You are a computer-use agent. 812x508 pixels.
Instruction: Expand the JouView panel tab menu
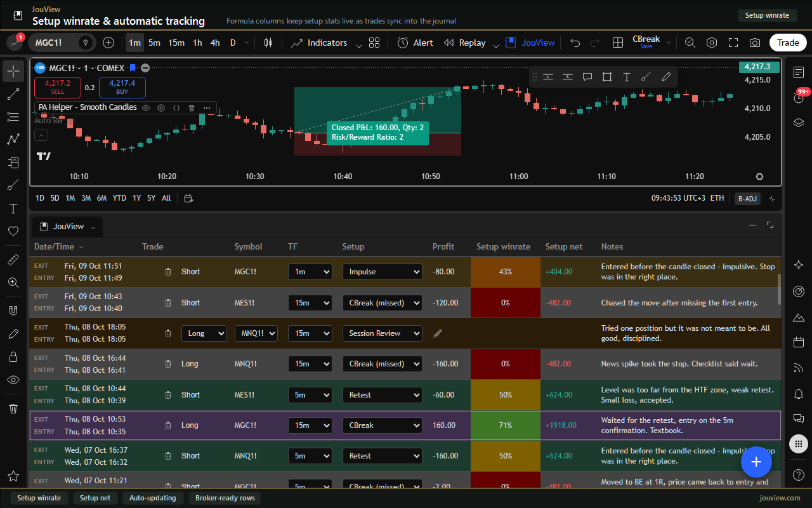(x=93, y=227)
